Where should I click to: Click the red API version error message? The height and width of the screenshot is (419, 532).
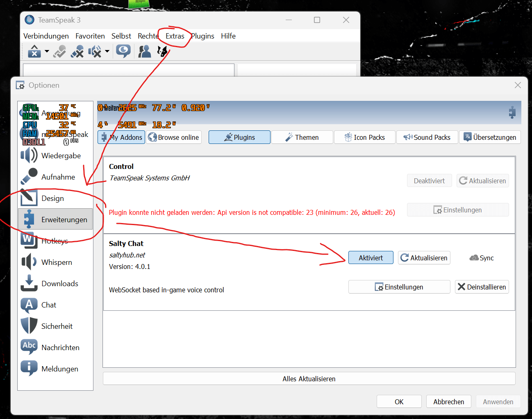252,212
